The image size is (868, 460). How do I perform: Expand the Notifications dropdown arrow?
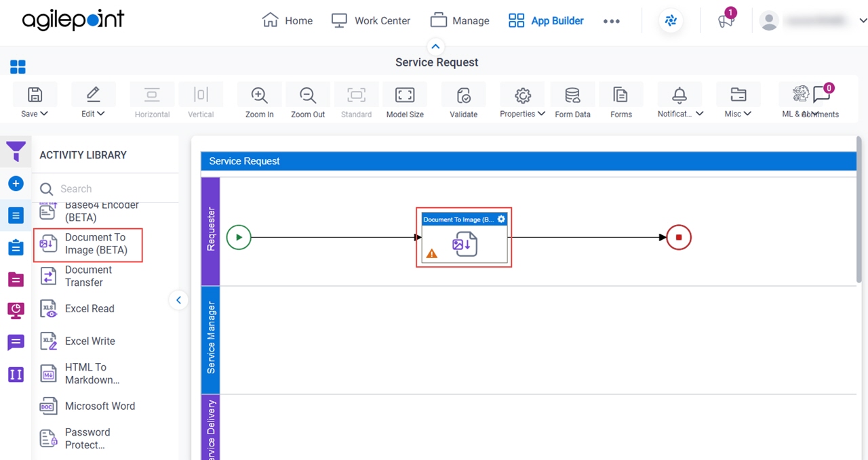700,114
